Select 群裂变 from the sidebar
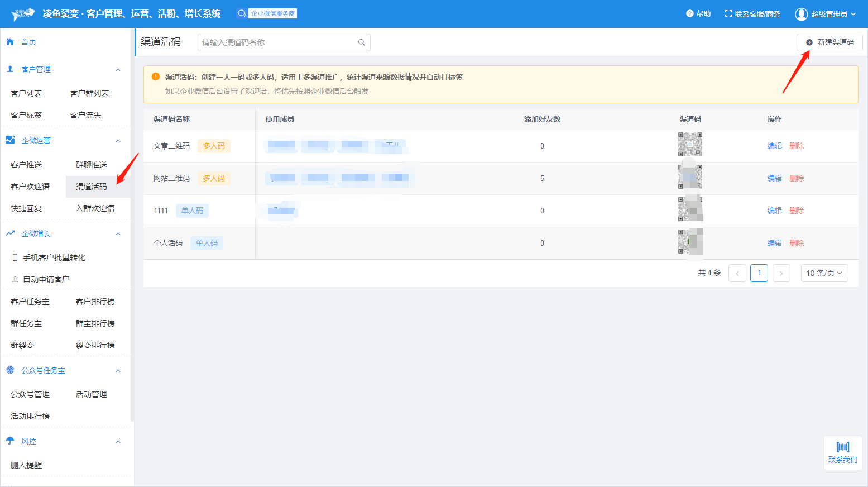This screenshot has height=487, width=868. point(22,345)
